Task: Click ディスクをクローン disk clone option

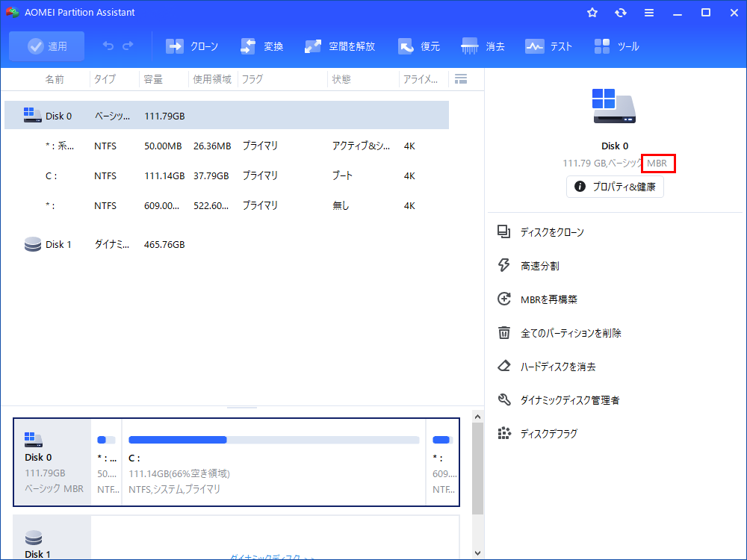Action: 552,232
